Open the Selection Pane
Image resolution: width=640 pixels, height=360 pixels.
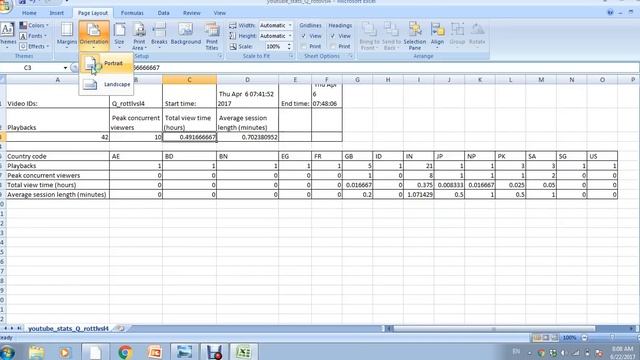[x=415, y=36]
